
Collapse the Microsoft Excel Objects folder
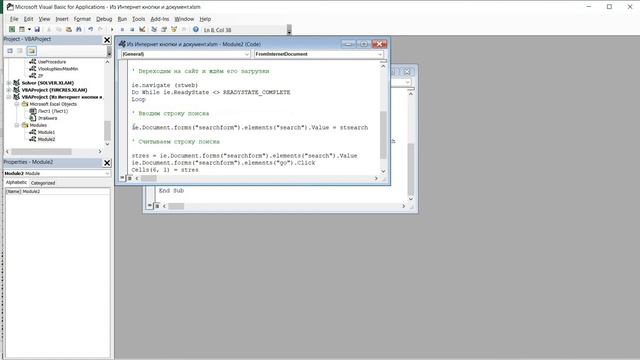point(17,104)
